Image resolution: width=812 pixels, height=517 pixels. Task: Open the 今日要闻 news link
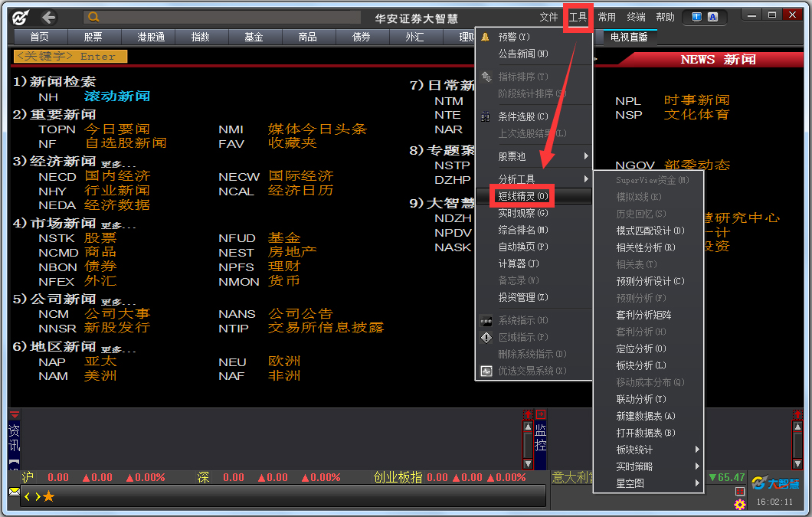[x=117, y=129]
